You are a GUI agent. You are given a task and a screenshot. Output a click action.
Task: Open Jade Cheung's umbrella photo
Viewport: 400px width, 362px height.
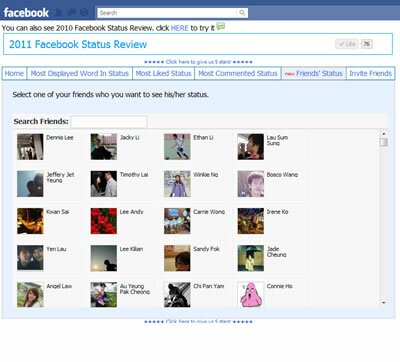250,258
